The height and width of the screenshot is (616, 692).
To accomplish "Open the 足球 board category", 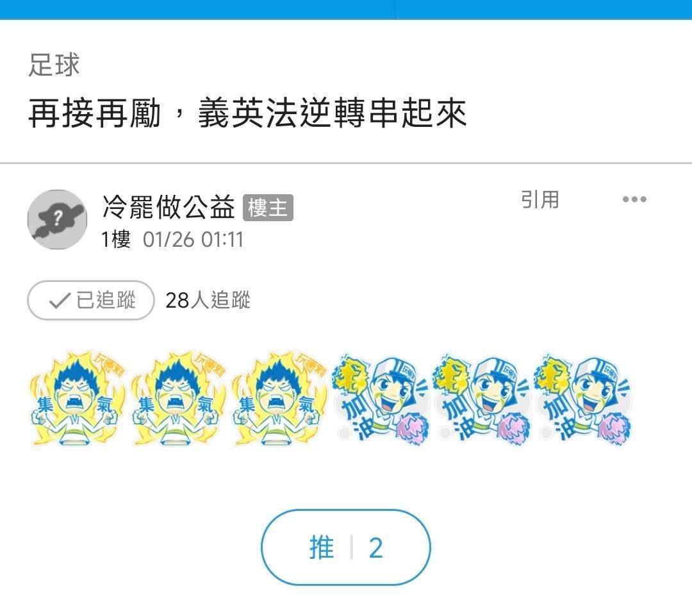I will (x=54, y=65).
